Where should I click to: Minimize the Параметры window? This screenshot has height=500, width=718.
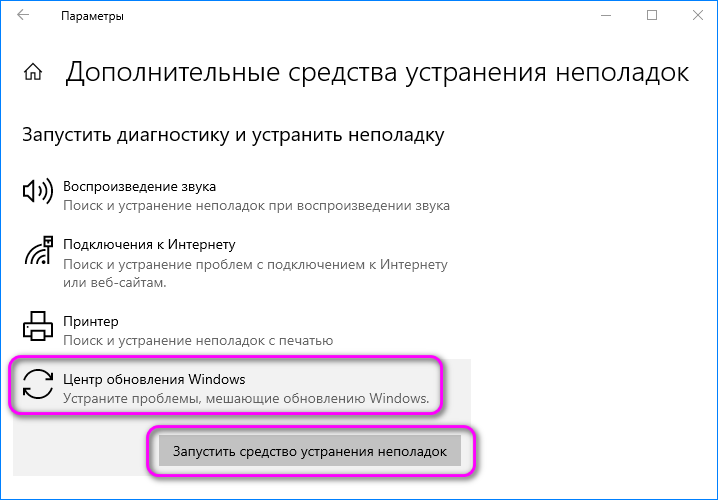tap(606, 15)
